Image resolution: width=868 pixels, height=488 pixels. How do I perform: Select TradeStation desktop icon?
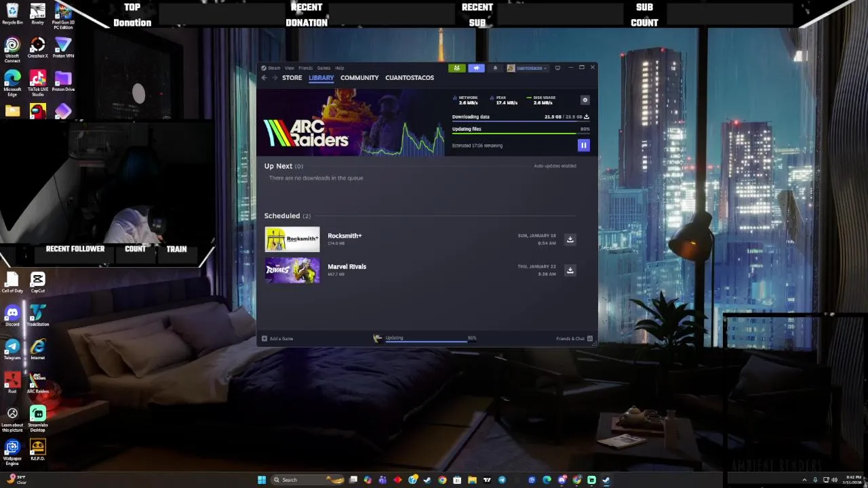pos(37,316)
